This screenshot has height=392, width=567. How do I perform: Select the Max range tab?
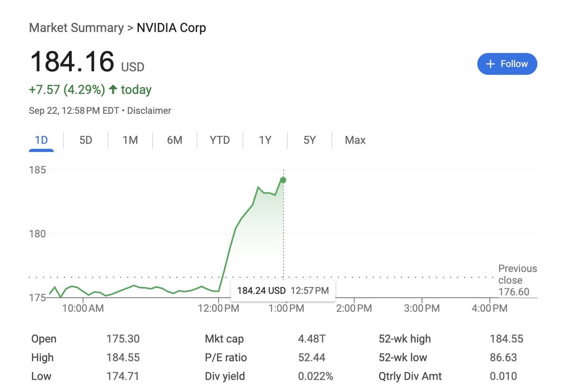coord(355,140)
